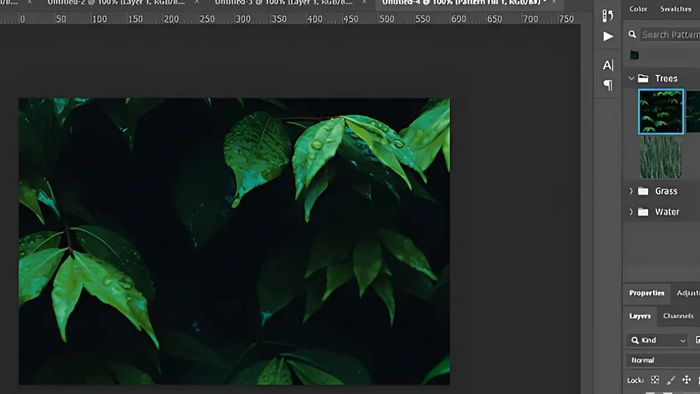
Task: Open the Character panel icon
Action: (608, 65)
